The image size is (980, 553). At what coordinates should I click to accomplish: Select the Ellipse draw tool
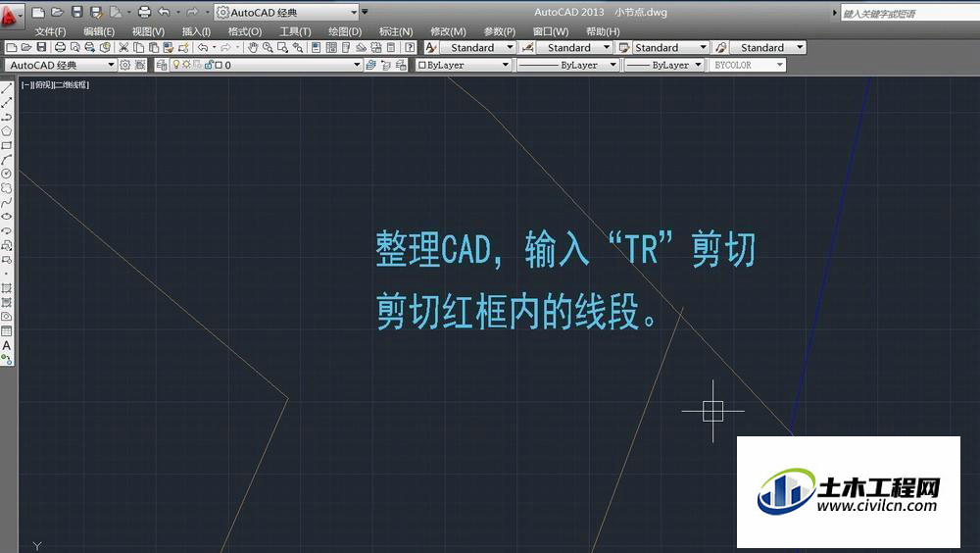[x=6, y=217]
